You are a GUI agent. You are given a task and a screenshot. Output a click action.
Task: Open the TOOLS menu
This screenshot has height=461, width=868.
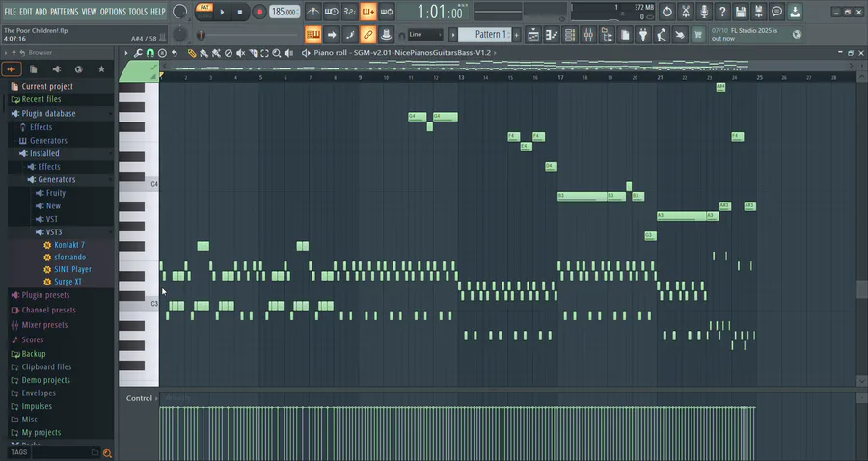[x=138, y=11]
